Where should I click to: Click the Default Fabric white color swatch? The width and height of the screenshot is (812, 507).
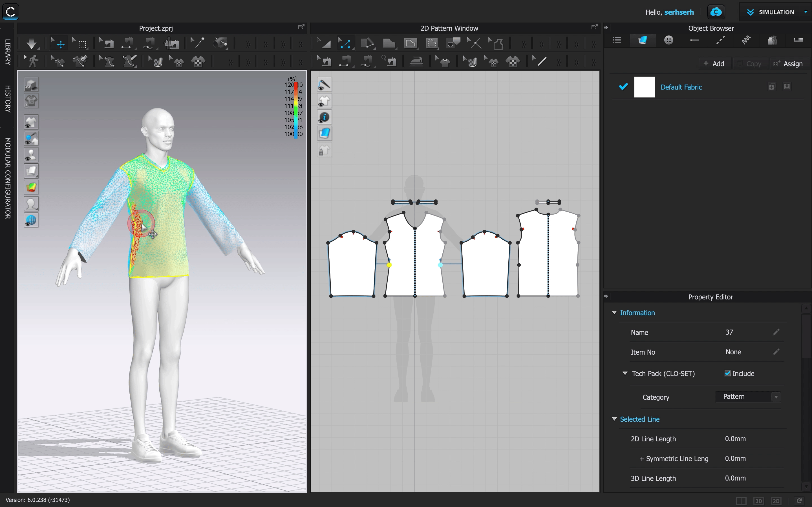pos(644,87)
